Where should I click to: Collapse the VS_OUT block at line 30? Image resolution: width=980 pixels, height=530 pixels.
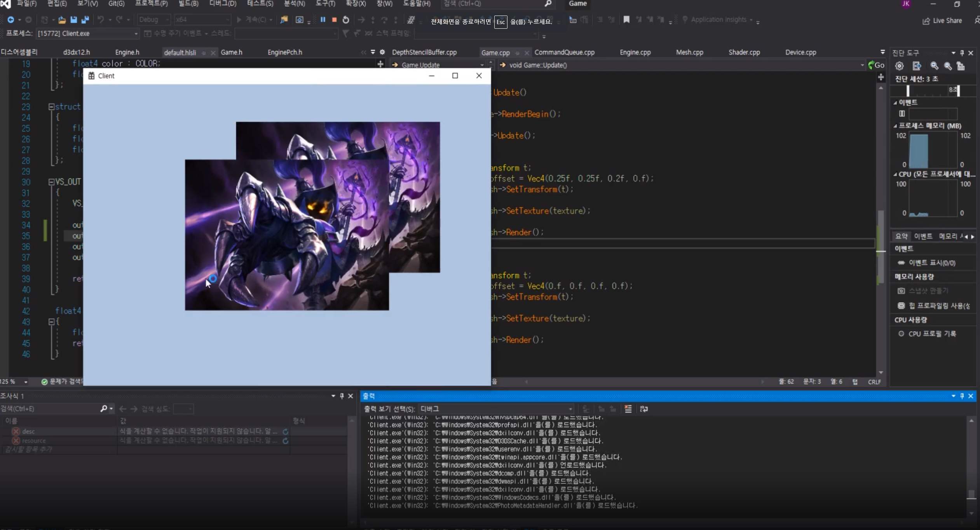51,182
